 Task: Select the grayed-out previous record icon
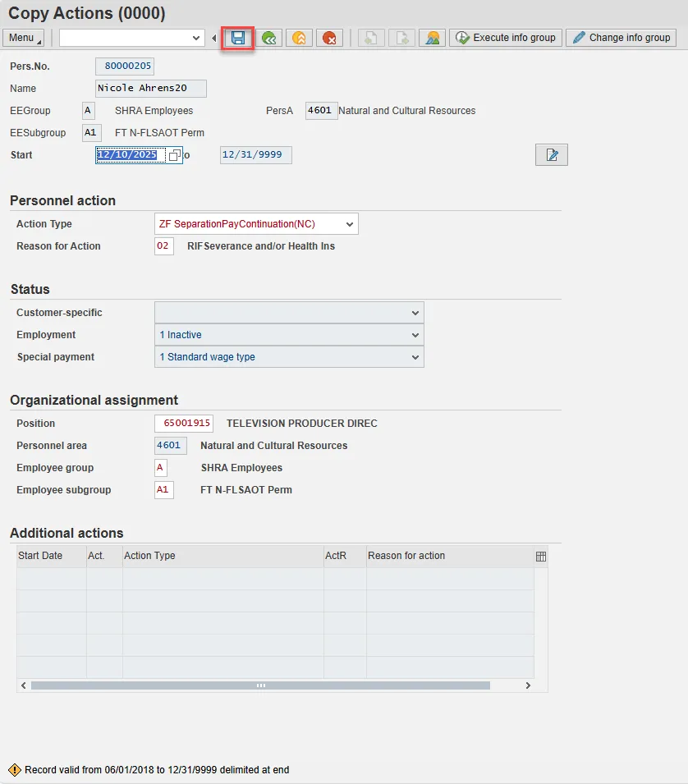tap(370, 38)
